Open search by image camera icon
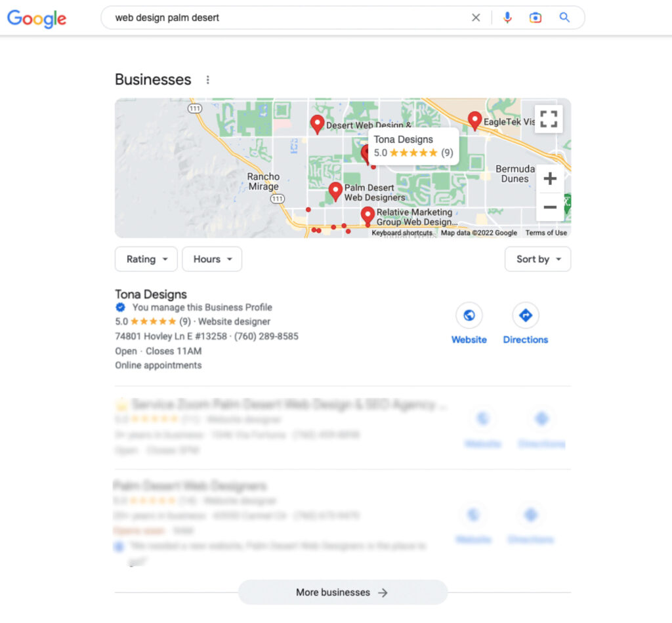Screen dimensions: 672x623 click(535, 18)
